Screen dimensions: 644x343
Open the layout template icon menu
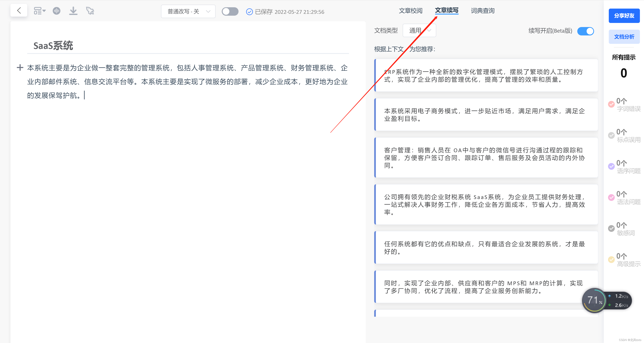[x=40, y=11]
